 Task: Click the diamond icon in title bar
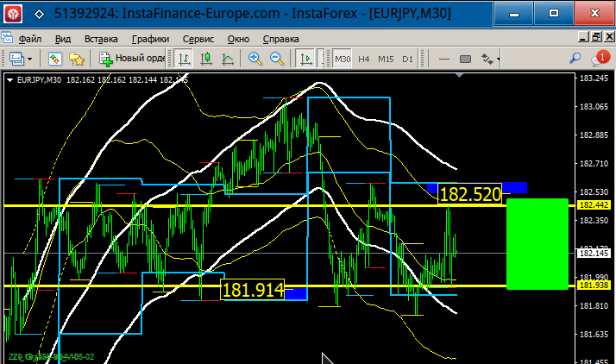point(39,15)
